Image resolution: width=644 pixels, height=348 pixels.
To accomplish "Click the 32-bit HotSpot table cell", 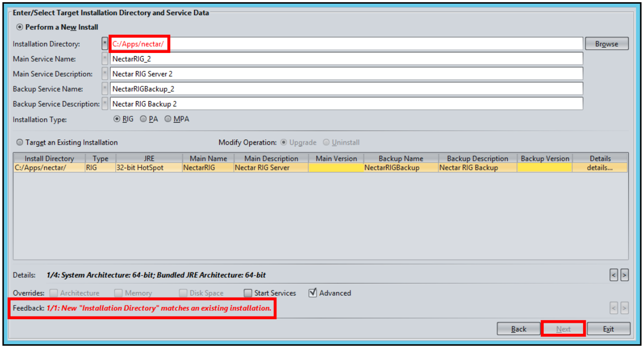I will 149,168.
